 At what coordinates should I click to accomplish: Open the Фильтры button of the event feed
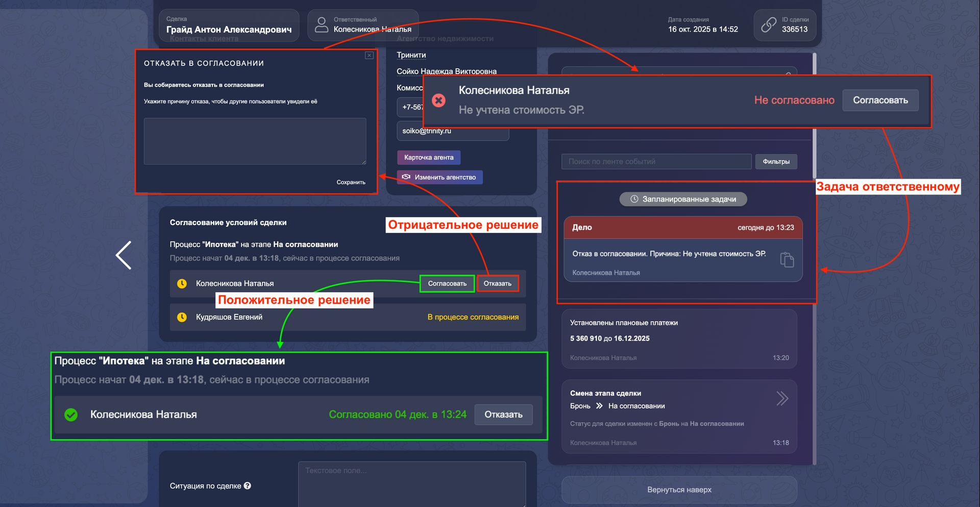point(776,161)
